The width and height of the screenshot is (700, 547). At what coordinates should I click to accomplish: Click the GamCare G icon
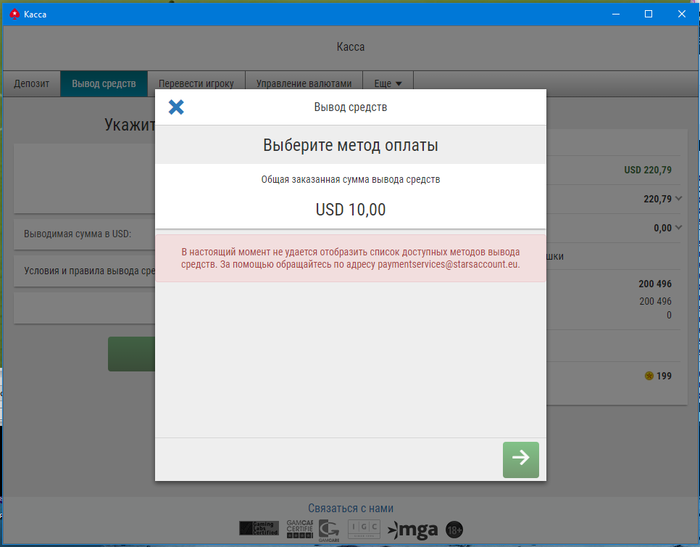point(329,530)
